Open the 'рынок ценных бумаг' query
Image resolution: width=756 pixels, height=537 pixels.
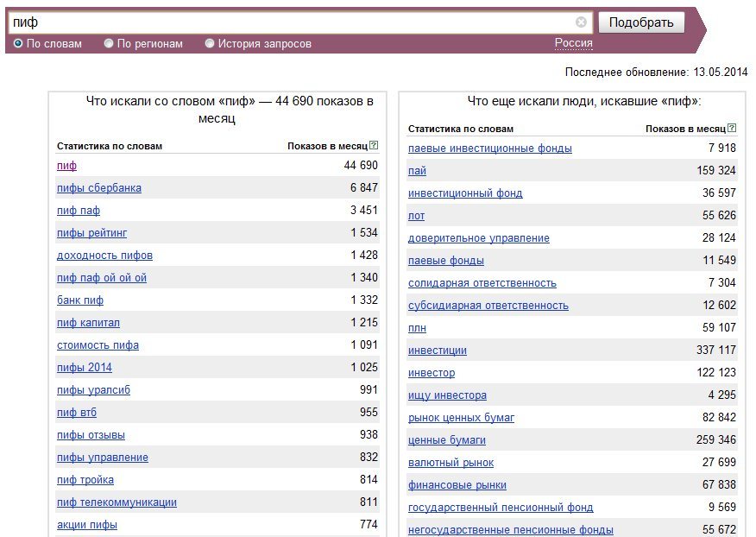pos(461,418)
